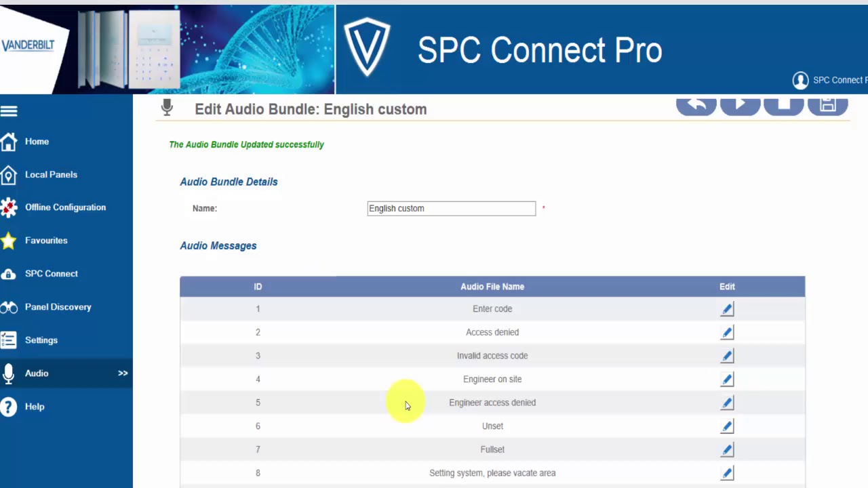Click the Vanderbilt logo in banner
The image size is (868, 488).
(x=28, y=45)
